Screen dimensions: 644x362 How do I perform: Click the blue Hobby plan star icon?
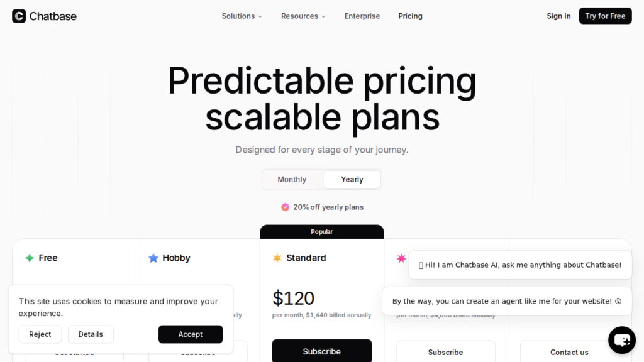tap(153, 258)
